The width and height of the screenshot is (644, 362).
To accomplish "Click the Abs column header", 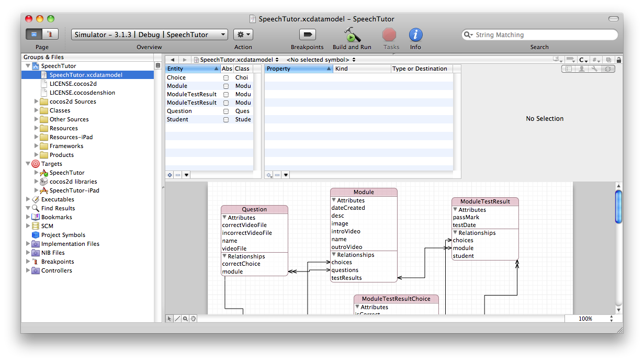I will (x=227, y=69).
